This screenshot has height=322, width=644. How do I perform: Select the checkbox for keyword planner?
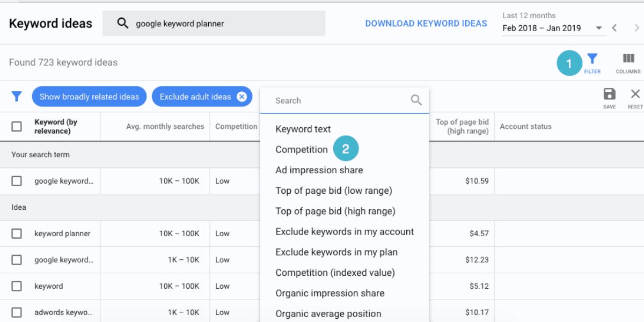(17, 233)
